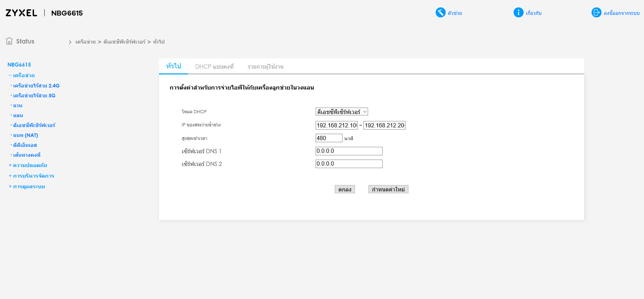Open เครือข่ายไร้สาย 2.4G in sidebar
This screenshot has width=644, height=299.
coord(36,86)
